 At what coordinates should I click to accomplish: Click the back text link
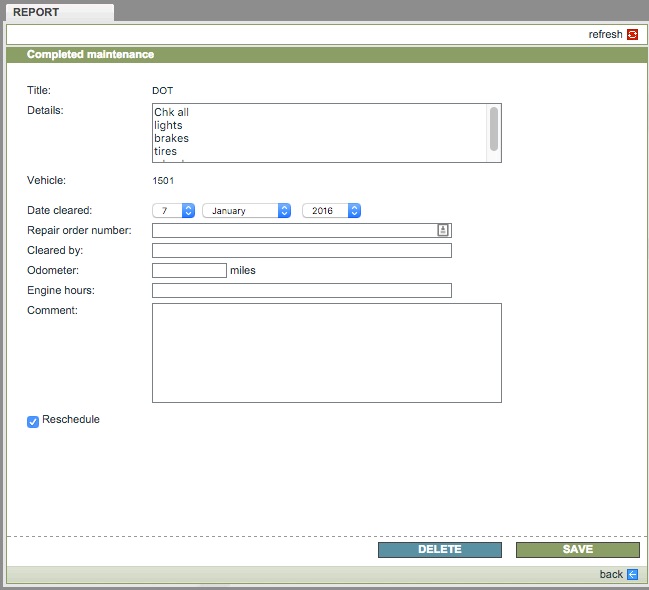(610, 574)
